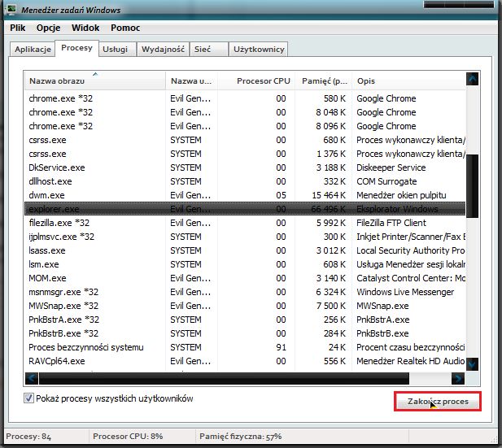The image size is (502, 448).
Task: Click the Procesy: 84 status entry
Action: point(28,437)
